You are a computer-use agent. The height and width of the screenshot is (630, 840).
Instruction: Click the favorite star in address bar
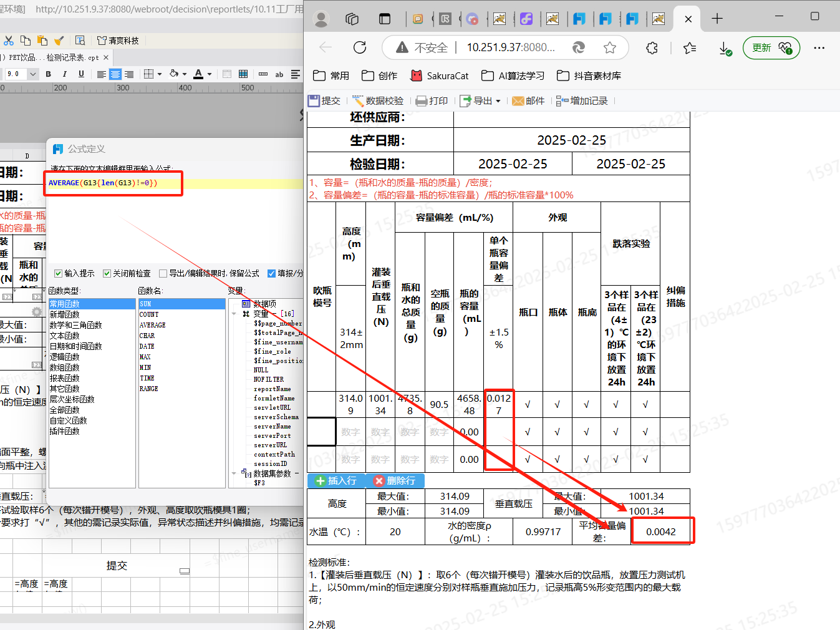point(610,47)
